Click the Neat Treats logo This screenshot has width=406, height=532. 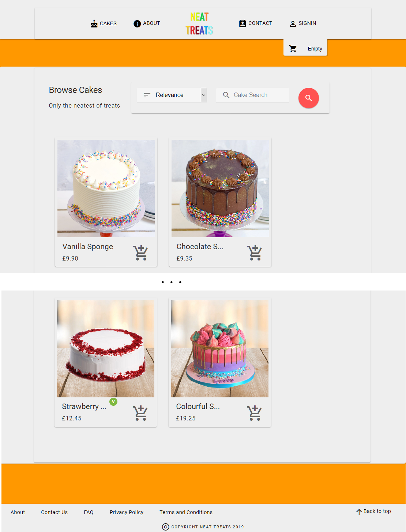pyautogui.click(x=199, y=23)
